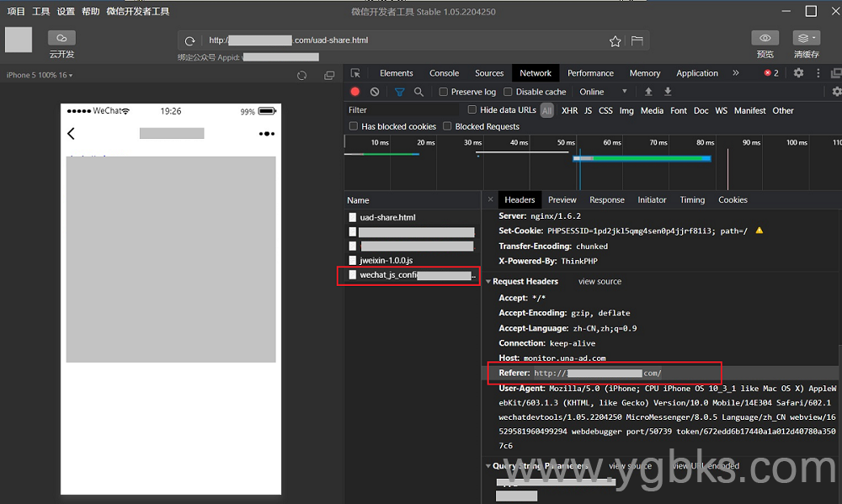Check the Hide data URLs option
The height and width of the screenshot is (504, 842).
click(472, 110)
